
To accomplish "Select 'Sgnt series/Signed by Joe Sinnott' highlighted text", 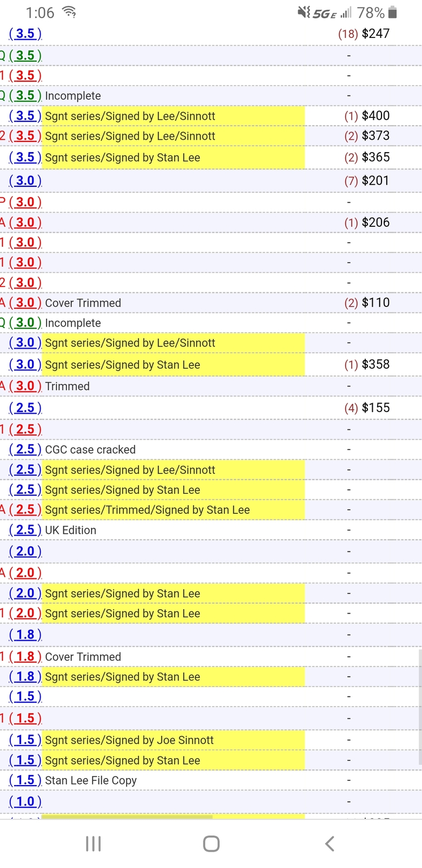I will tap(129, 740).
